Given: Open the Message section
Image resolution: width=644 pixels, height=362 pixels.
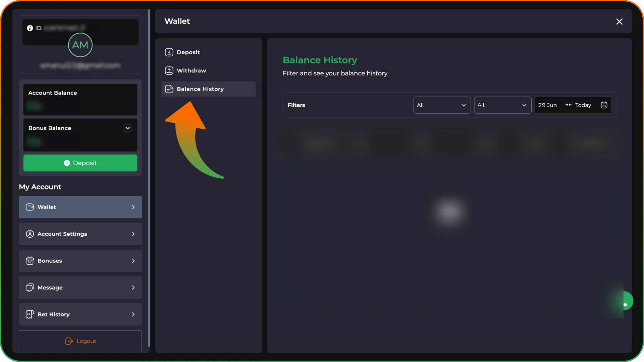Looking at the screenshot, I should tap(80, 288).
